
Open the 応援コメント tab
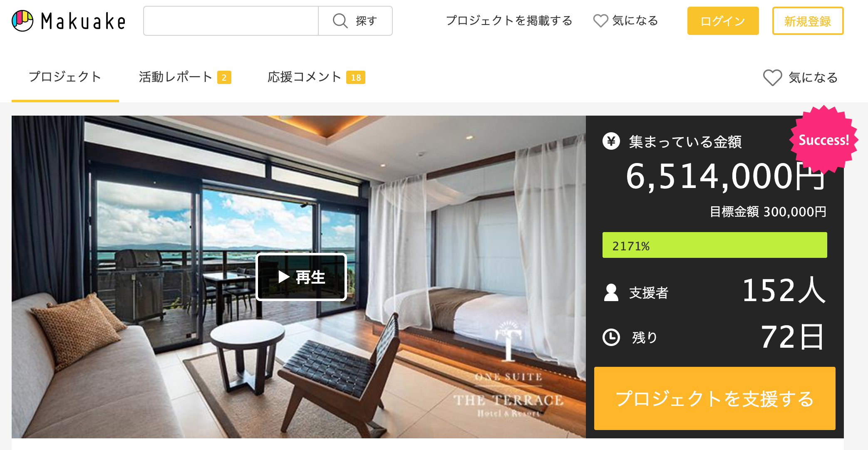pos(316,77)
